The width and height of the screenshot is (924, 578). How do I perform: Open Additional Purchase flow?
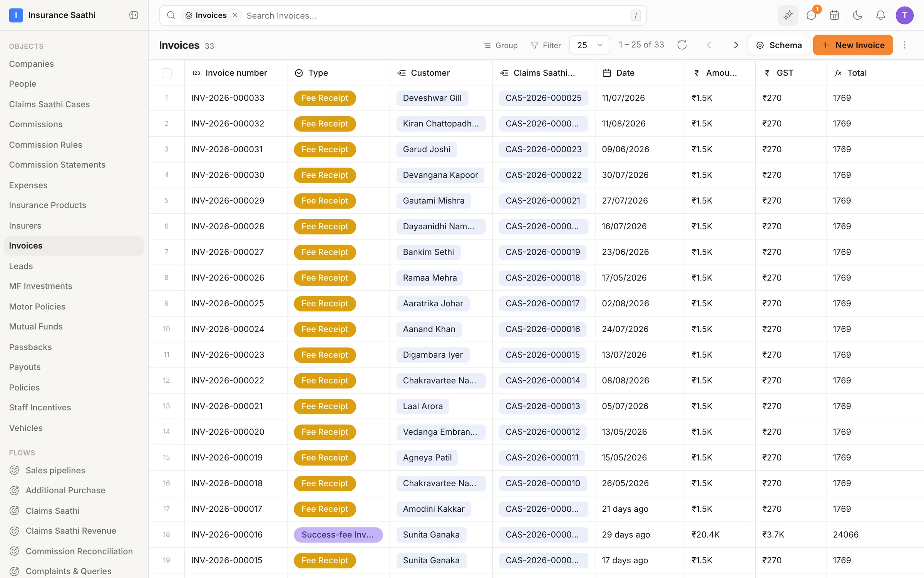point(57,490)
